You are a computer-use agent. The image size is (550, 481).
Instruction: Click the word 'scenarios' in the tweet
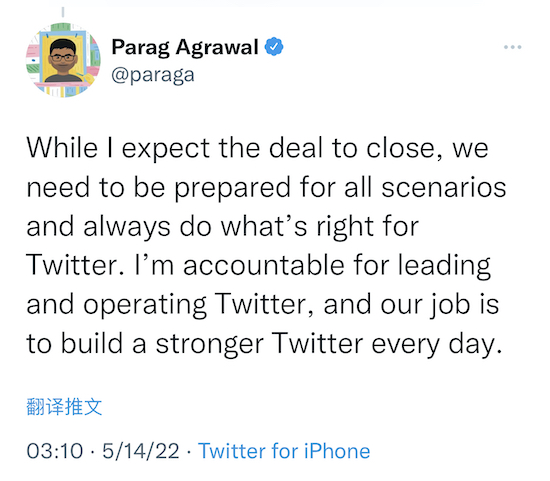(x=444, y=187)
